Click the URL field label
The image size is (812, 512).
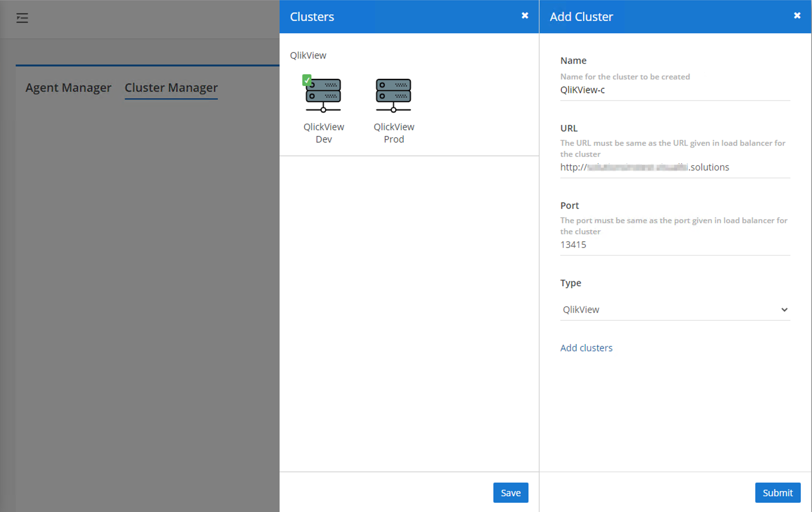[569, 128]
